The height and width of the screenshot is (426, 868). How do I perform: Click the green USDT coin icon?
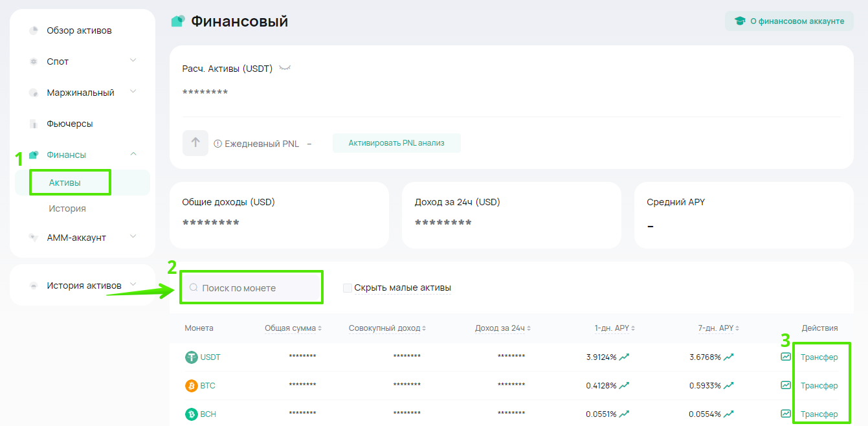pos(192,357)
